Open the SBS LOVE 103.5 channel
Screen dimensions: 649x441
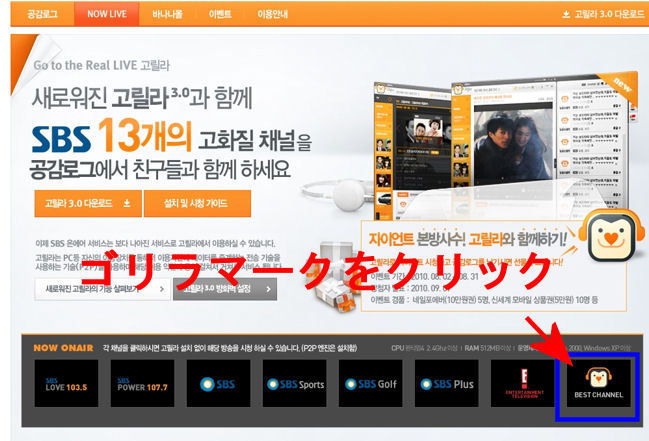point(66,383)
